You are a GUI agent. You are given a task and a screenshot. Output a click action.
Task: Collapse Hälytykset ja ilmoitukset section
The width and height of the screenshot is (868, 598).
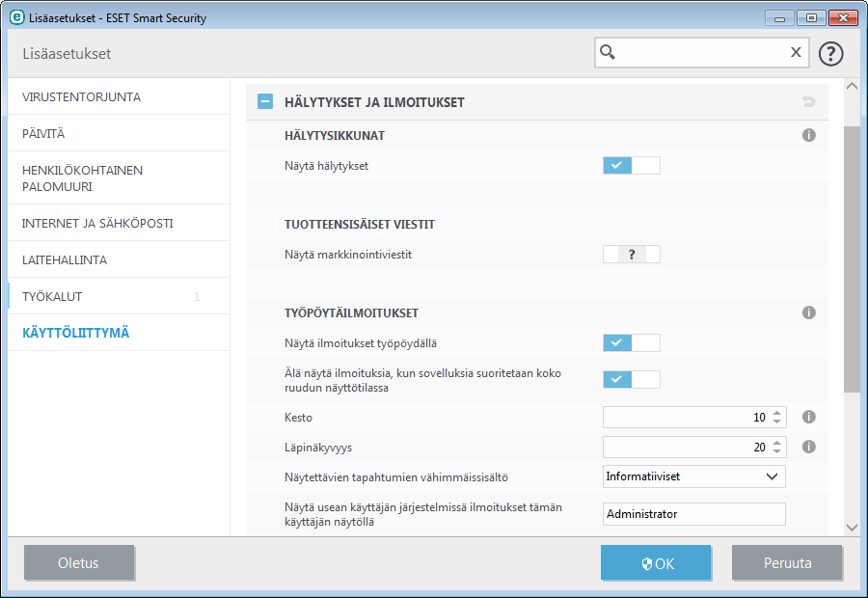265,101
